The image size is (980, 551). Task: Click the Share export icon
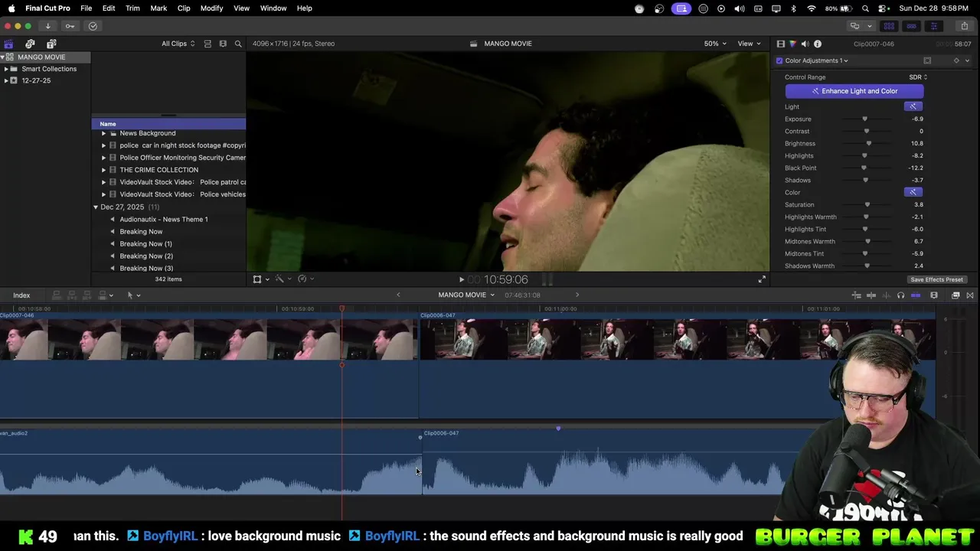pos(964,26)
